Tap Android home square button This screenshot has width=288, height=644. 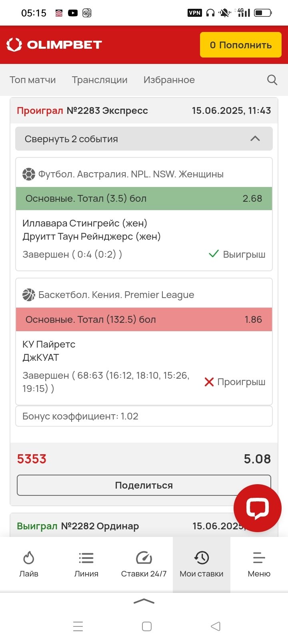[147, 626]
